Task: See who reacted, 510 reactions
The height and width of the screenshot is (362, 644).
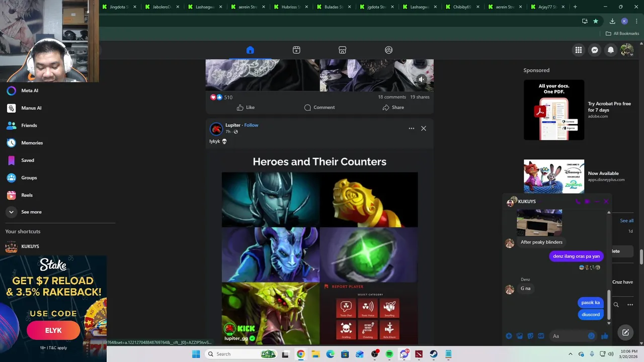Action: pyautogui.click(x=221, y=97)
